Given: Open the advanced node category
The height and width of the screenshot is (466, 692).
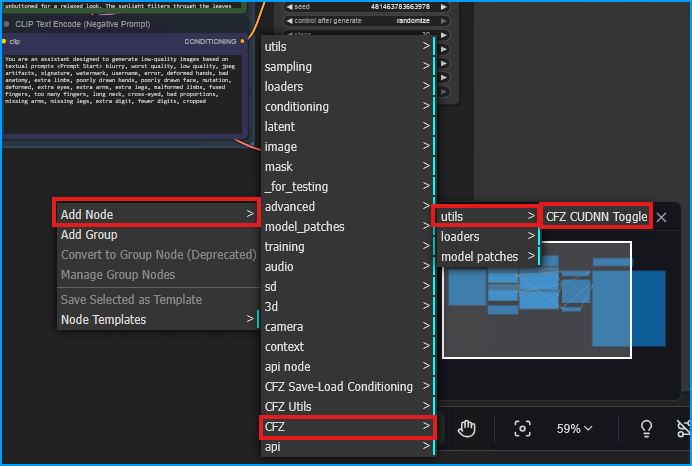Looking at the screenshot, I should click(347, 207).
